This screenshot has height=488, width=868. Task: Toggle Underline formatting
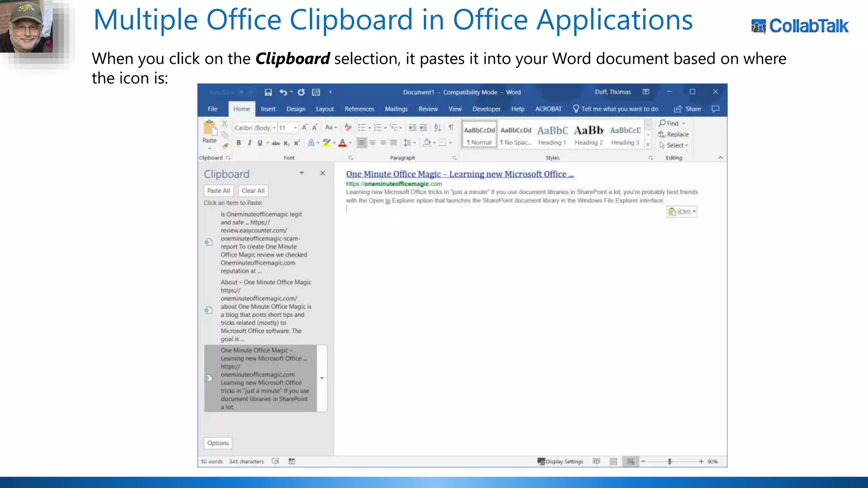260,143
